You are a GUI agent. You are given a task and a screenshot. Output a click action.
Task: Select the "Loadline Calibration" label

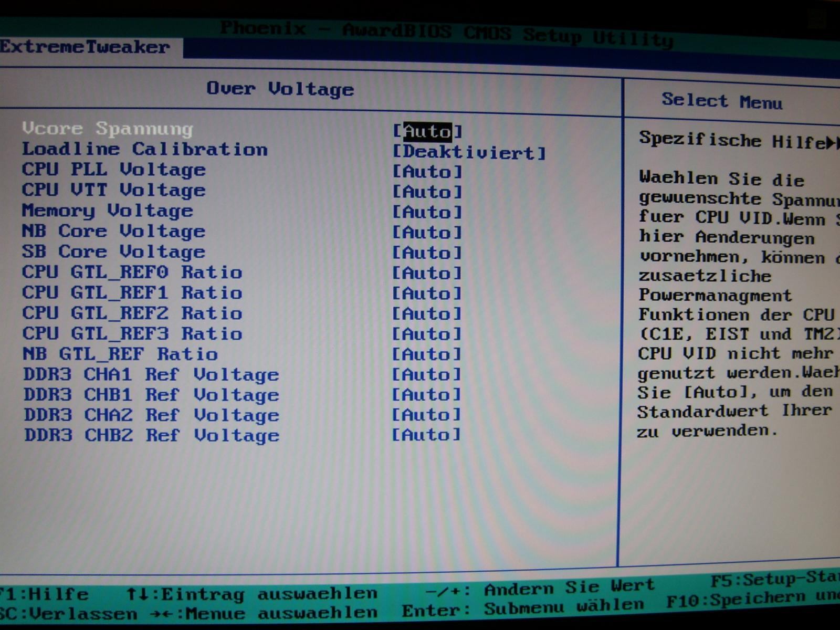click(x=145, y=149)
